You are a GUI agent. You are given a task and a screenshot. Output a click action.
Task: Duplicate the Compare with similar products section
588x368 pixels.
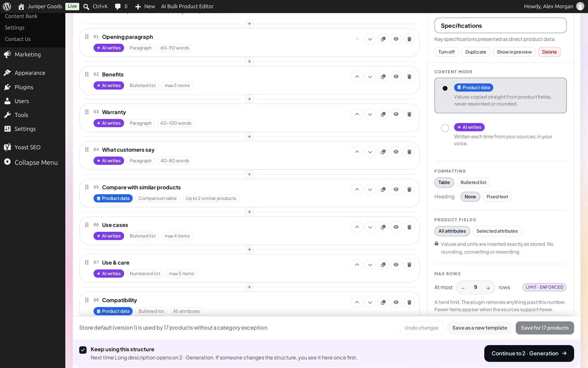[383, 189]
